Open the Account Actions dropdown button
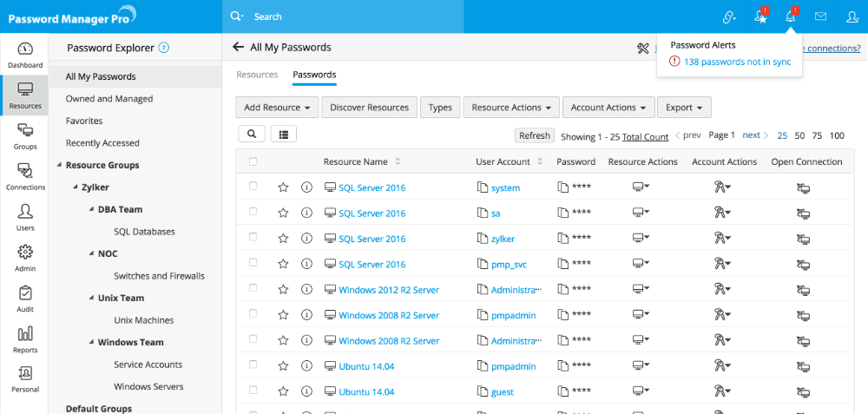 [x=609, y=108]
